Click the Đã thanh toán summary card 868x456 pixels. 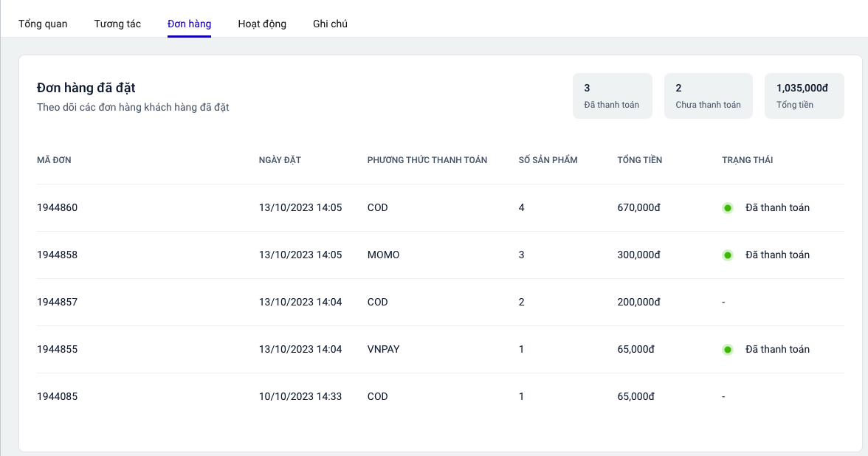(x=612, y=96)
